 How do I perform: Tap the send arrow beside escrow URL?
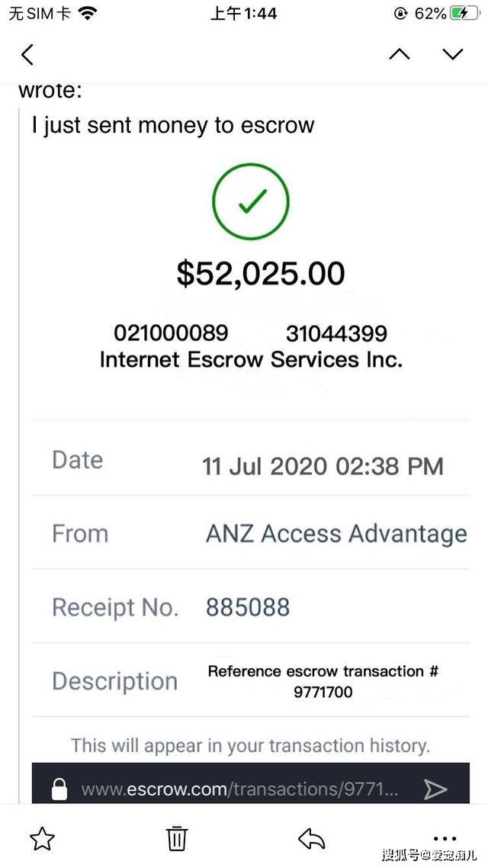(x=435, y=789)
